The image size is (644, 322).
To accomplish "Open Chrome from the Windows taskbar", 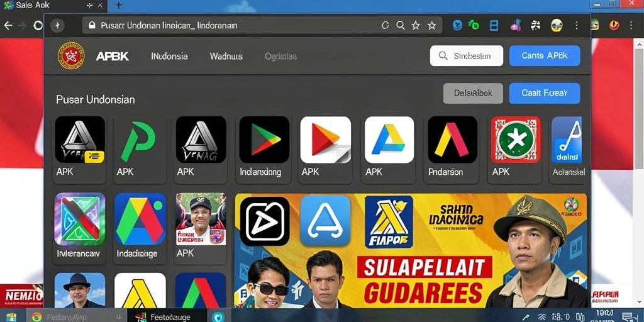I will 37,317.
